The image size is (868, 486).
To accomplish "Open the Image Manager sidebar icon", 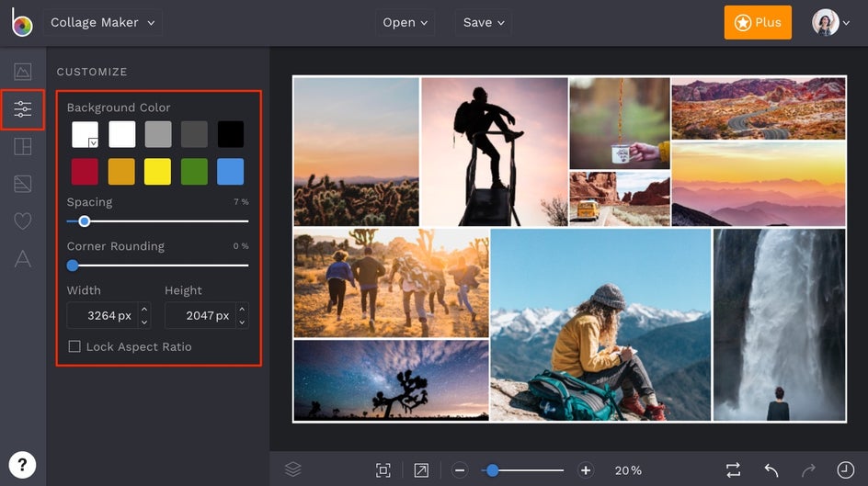I will [23, 72].
